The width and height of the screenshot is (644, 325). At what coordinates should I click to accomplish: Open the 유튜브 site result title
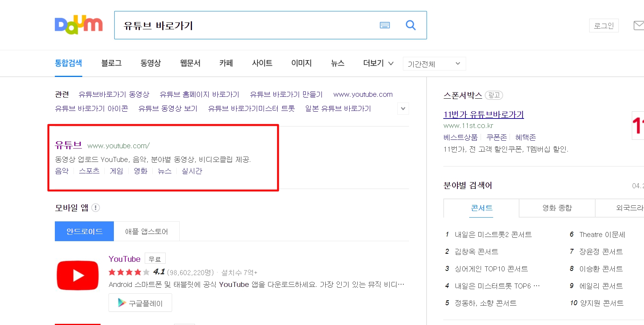pyautogui.click(x=69, y=145)
